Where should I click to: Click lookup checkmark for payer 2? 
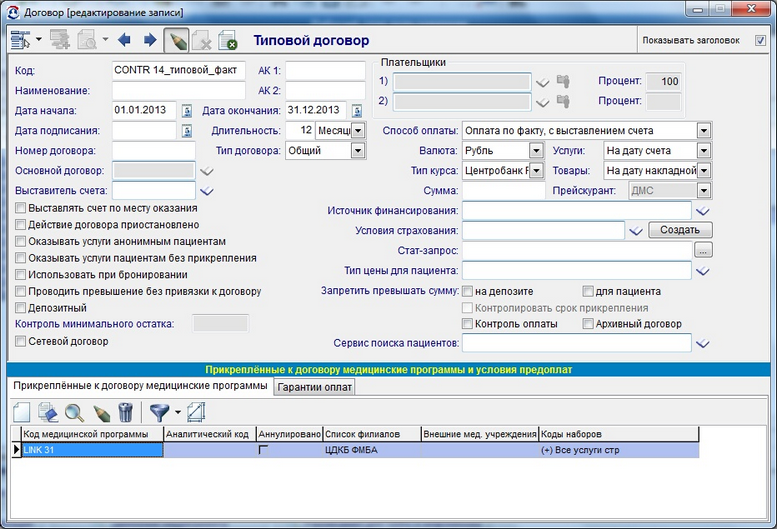tap(543, 103)
